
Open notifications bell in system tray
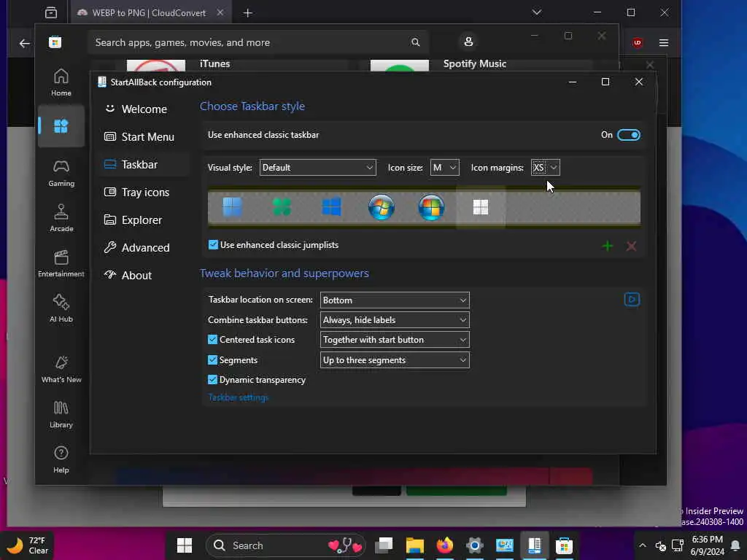pyautogui.click(x=735, y=545)
